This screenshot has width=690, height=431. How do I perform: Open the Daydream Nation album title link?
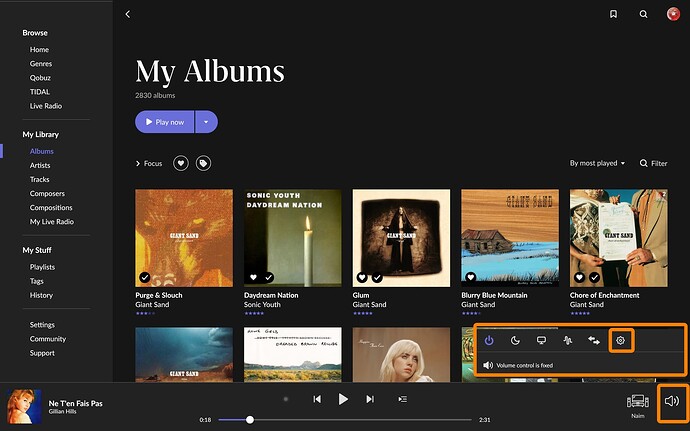click(x=271, y=295)
